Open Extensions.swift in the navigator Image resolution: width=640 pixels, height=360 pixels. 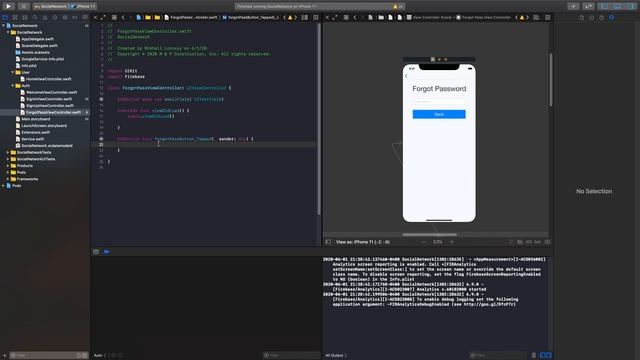(x=36, y=132)
